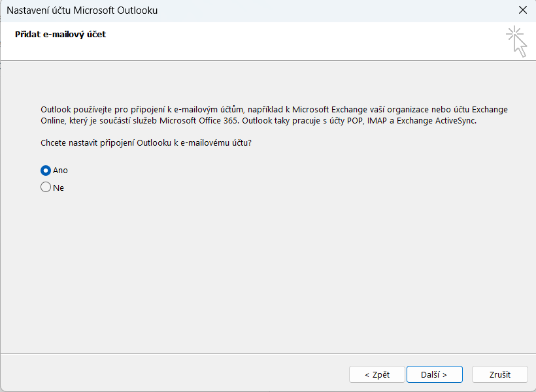Click the "Přidat e-mailový účet" heading

(x=61, y=35)
